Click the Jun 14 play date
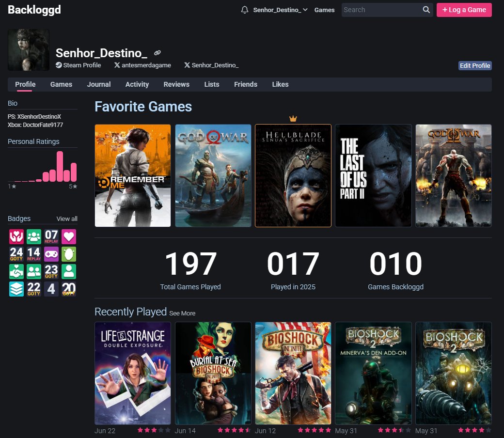Image resolution: width=504 pixels, height=438 pixels. pos(185,431)
